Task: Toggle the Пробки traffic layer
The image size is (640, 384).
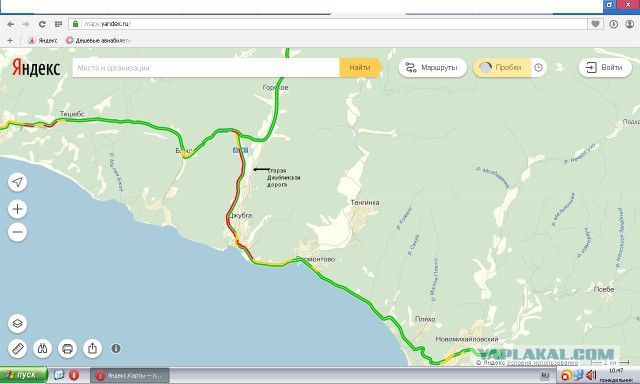Action: (502, 68)
